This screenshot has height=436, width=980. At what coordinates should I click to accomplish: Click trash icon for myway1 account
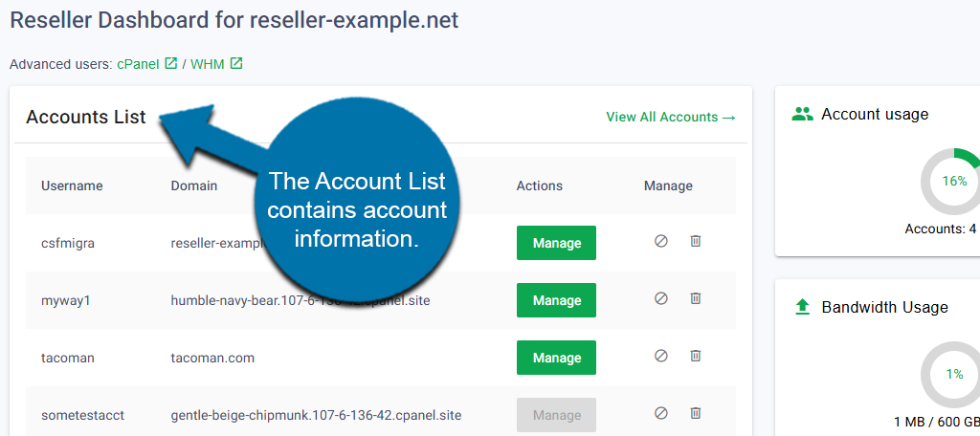[696, 299]
